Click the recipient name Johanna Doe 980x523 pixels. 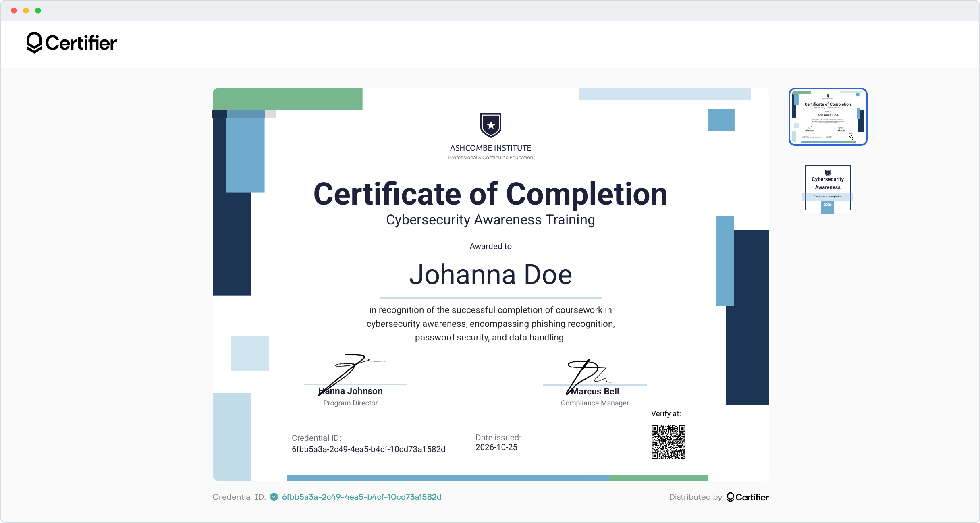coord(491,275)
